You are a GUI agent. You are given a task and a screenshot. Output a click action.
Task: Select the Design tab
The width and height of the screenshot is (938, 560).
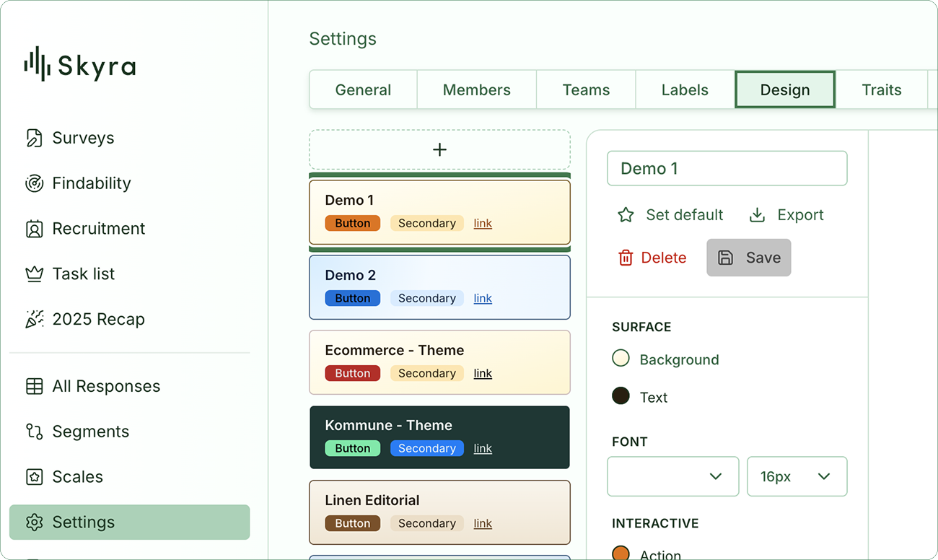[785, 89]
